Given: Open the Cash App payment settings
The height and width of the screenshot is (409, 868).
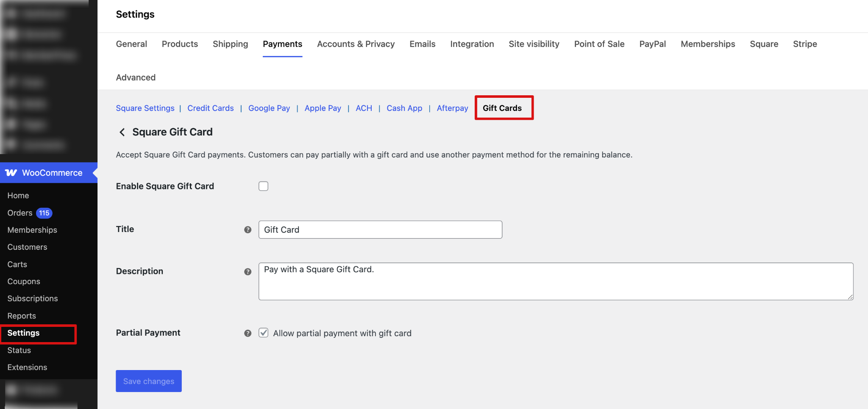Looking at the screenshot, I should pos(404,108).
